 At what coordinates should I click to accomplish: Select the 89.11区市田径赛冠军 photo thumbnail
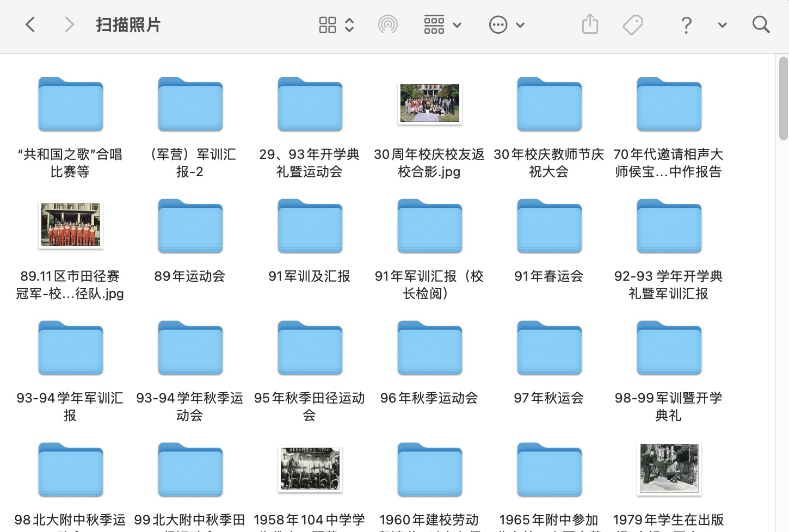click(x=71, y=225)
